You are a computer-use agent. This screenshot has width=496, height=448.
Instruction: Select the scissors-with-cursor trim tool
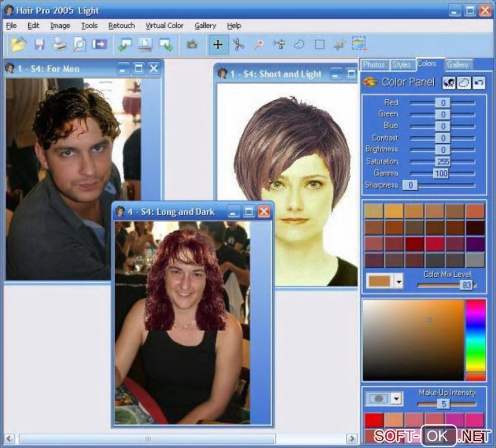pyautogui.click(x=279, y=44)
